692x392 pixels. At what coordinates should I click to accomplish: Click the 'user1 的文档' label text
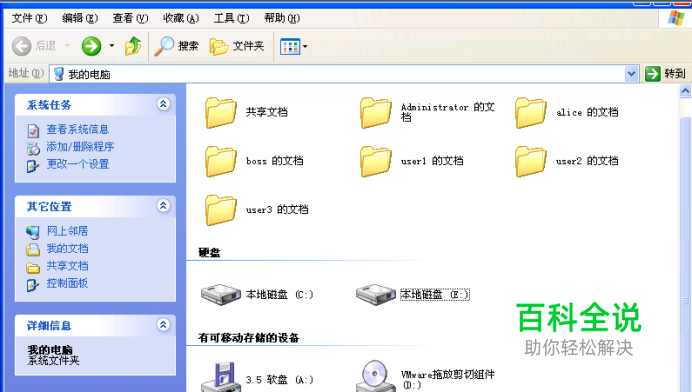pos(432,161)
